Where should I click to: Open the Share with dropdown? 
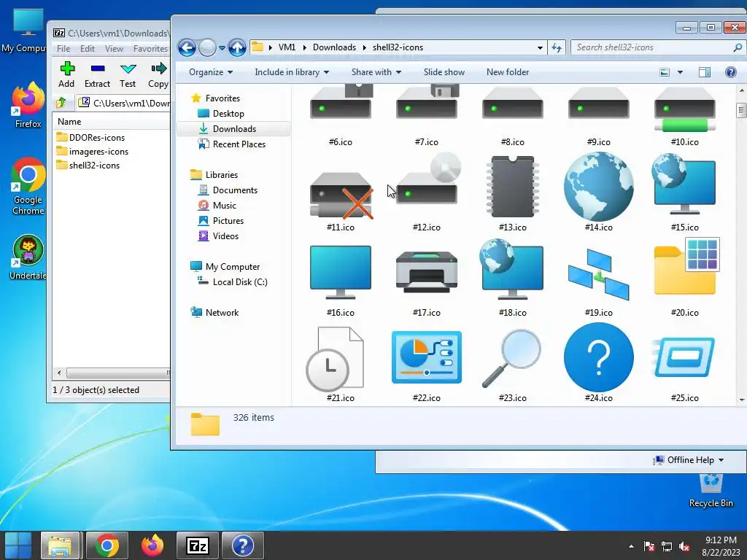376,72
